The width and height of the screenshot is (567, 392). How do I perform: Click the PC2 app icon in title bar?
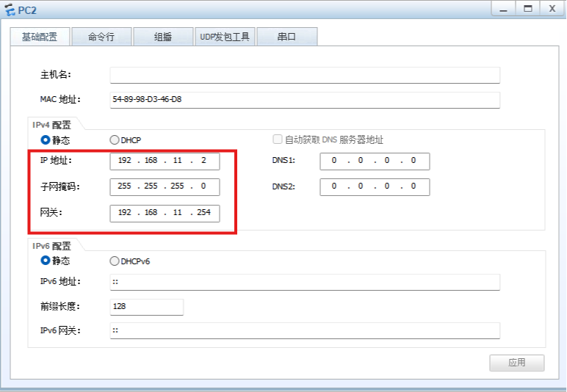pyautogui.click(x=10, y=10)
